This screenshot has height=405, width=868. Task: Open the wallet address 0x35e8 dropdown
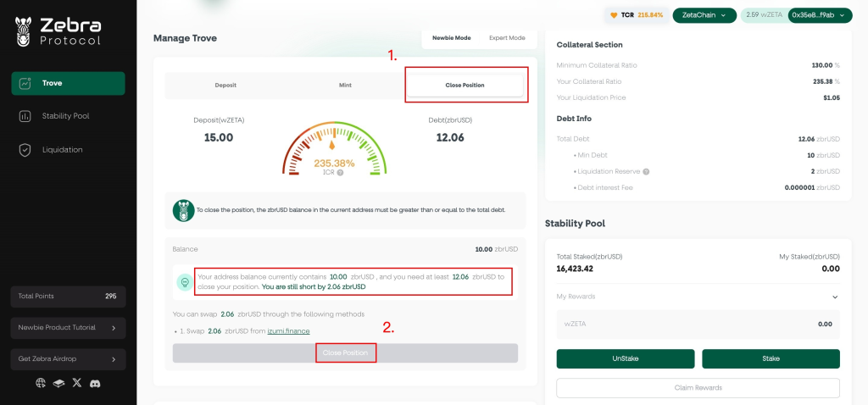[x=819, y=15]
